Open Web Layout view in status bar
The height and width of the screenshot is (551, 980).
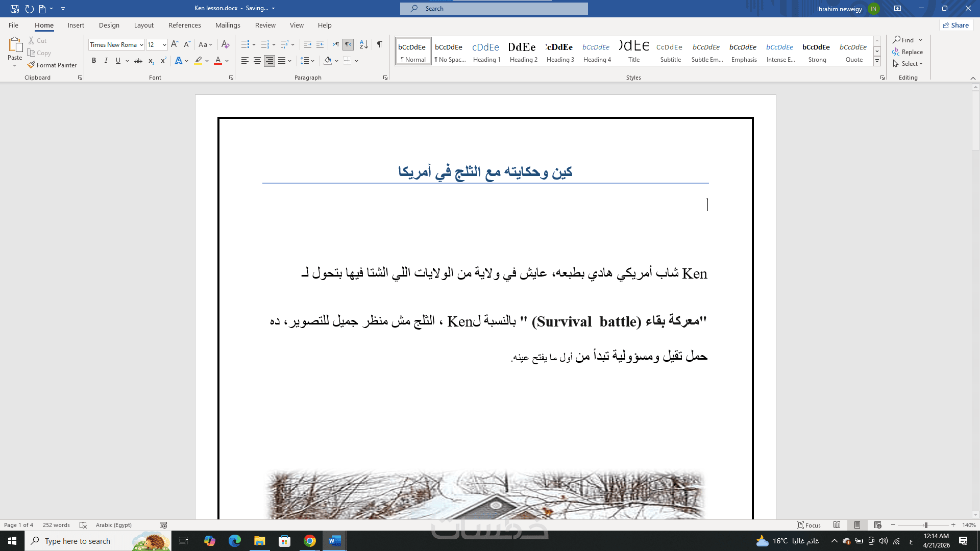tap(877, 525)
